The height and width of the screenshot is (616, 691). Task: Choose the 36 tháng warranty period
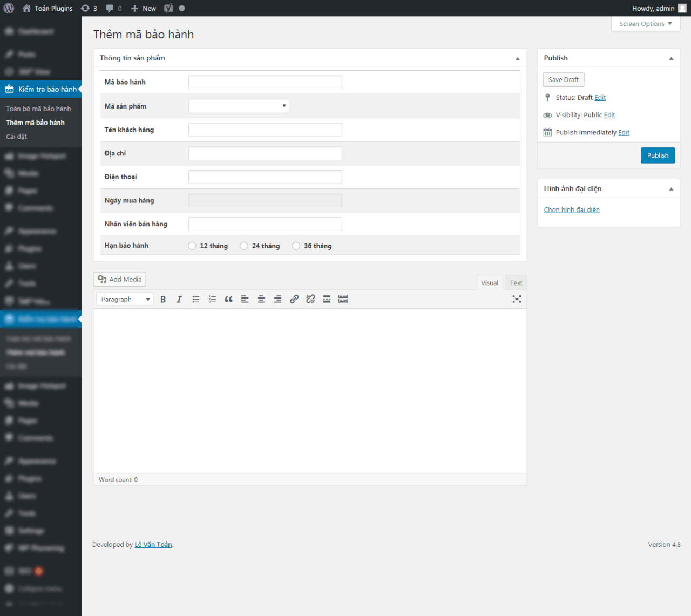pos(296,246)
